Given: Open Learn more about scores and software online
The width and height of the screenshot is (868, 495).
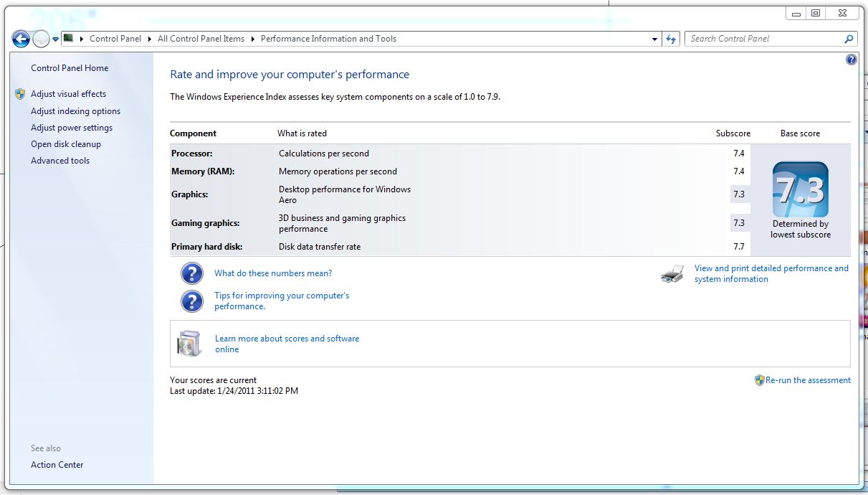Looking at the screenshot, I should [287, 344].
